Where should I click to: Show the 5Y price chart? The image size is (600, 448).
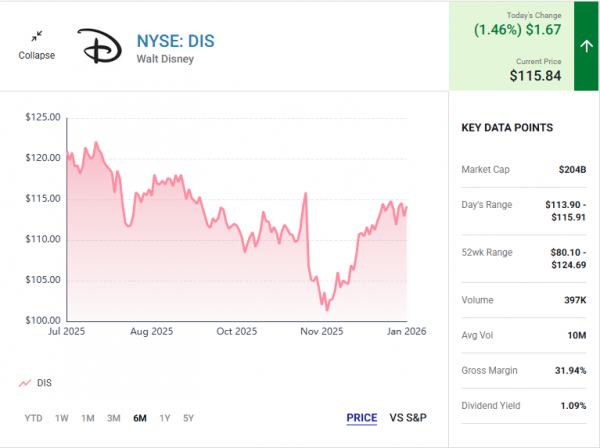189,418
